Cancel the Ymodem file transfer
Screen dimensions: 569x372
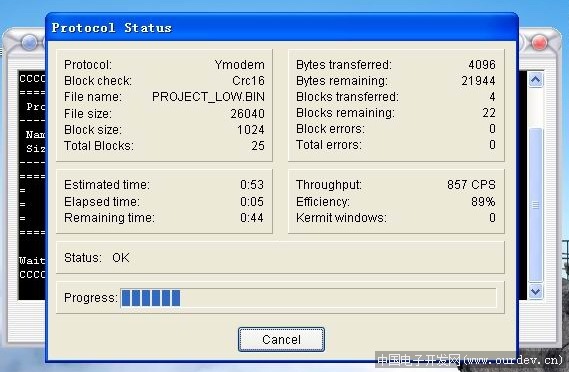[281, 339]
